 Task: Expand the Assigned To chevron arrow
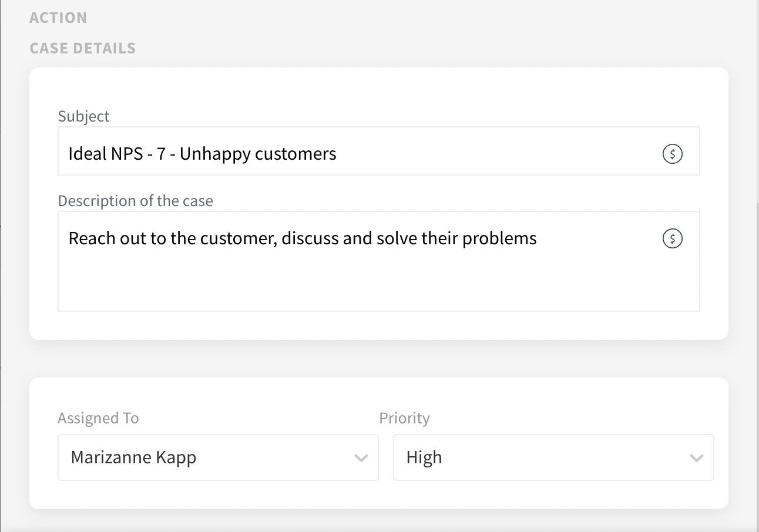(x=361, y=458)
